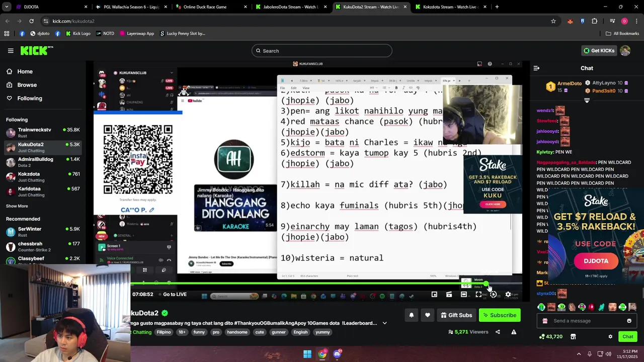
Task: Open chat settings gear
Action: pyautogui.click(x=610, y=337)
